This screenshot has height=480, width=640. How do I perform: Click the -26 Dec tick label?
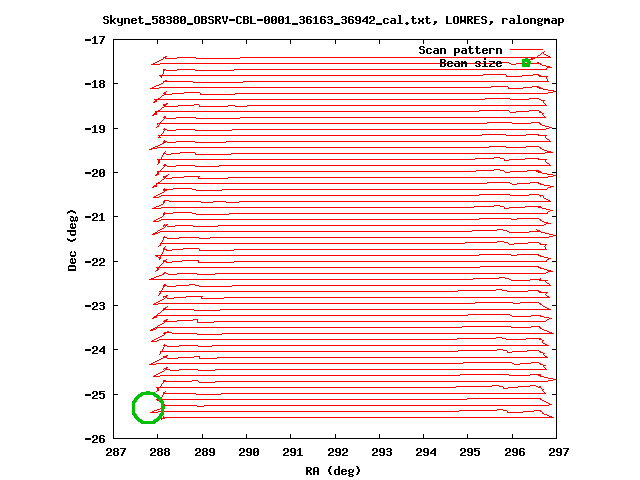coord(95,439)
